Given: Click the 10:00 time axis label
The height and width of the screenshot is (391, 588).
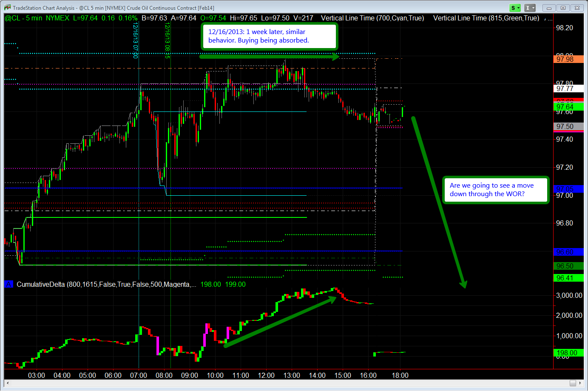Looking at the screenshot, I should point(215,375).
